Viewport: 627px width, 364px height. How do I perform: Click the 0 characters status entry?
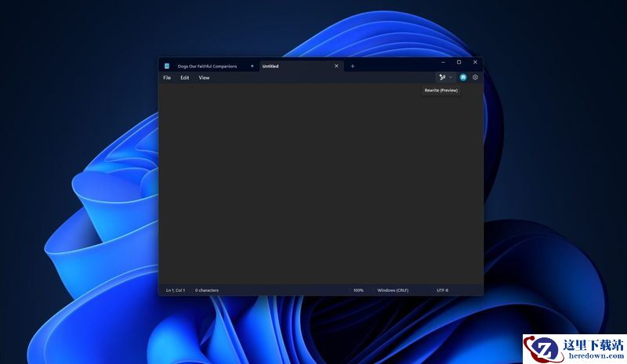click(207, 290)
